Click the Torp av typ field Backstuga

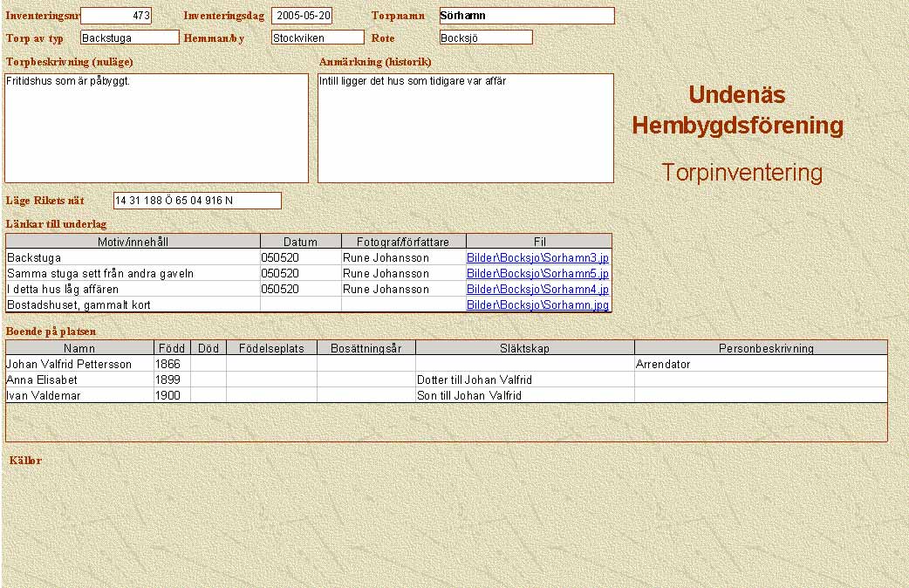129,38
